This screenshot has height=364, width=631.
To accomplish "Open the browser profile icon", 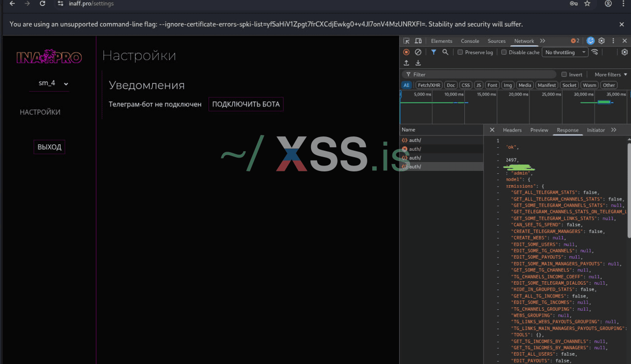I will 608,3.
